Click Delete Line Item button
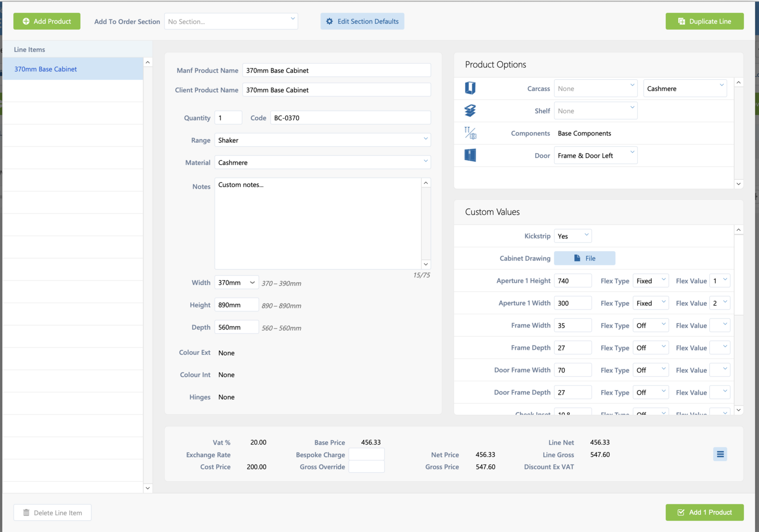Screen dimensions: 759x532 point(52,512)
